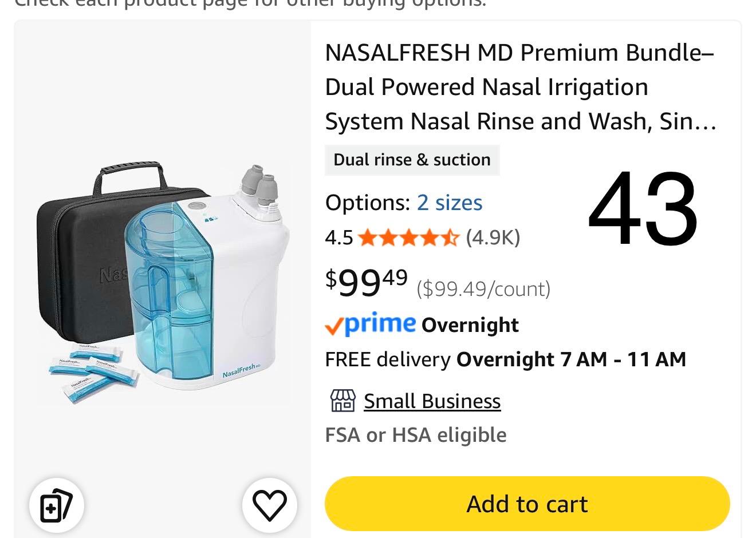Viewport: 756px width, 538px height.
Task: Click the $99.49 product price
Action: [367, 282]
